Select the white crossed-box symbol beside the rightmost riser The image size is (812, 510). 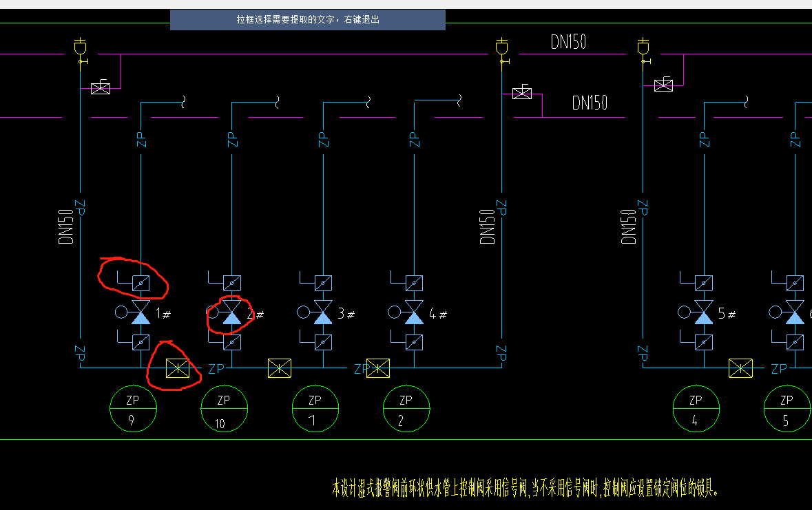click(663, 85)
